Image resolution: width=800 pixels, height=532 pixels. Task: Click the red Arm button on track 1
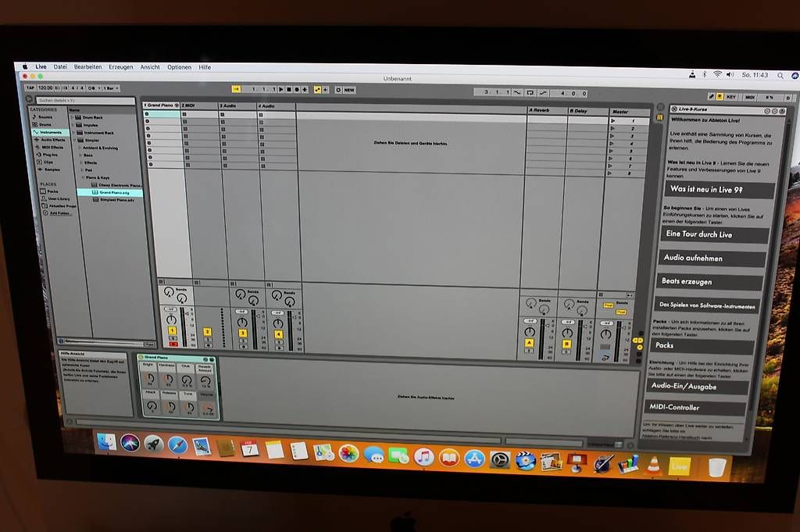tap(173, 345)
